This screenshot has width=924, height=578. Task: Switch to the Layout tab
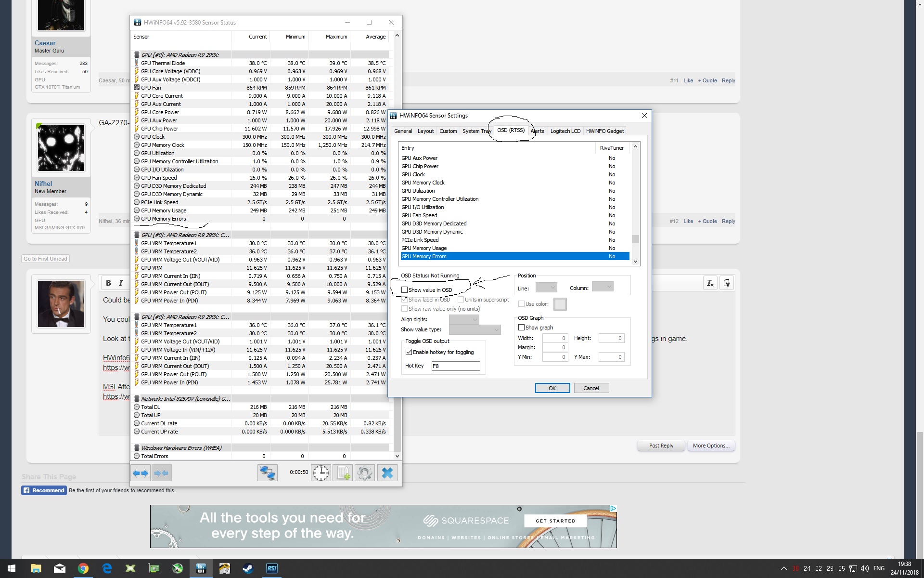(425, 131)
